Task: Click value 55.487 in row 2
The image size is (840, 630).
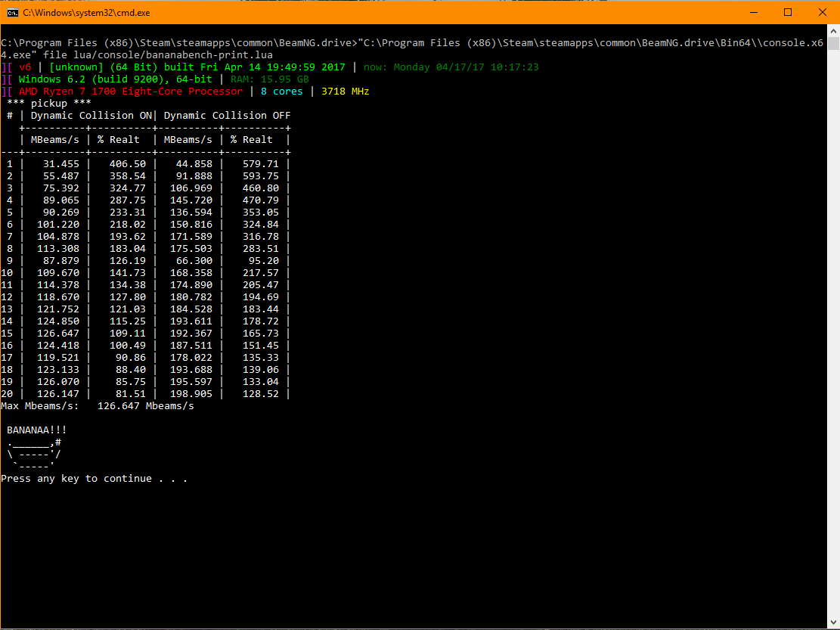Action: [61, 176]
